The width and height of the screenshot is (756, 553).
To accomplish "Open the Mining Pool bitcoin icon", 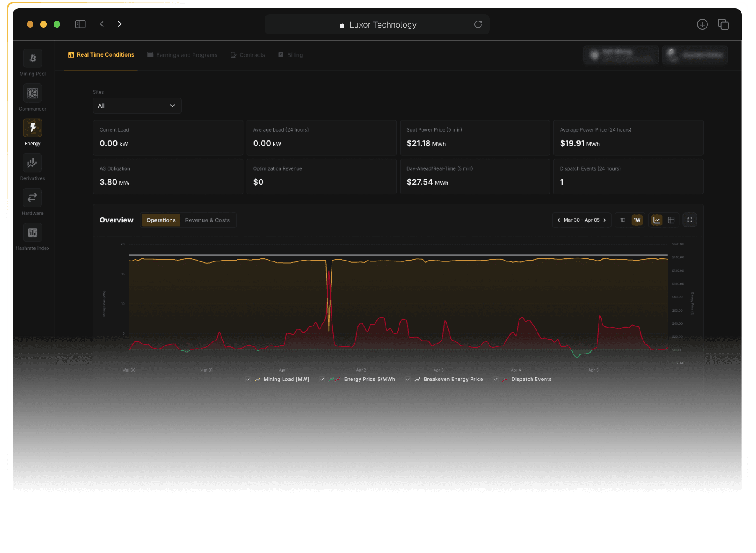I will click(33, 58).
